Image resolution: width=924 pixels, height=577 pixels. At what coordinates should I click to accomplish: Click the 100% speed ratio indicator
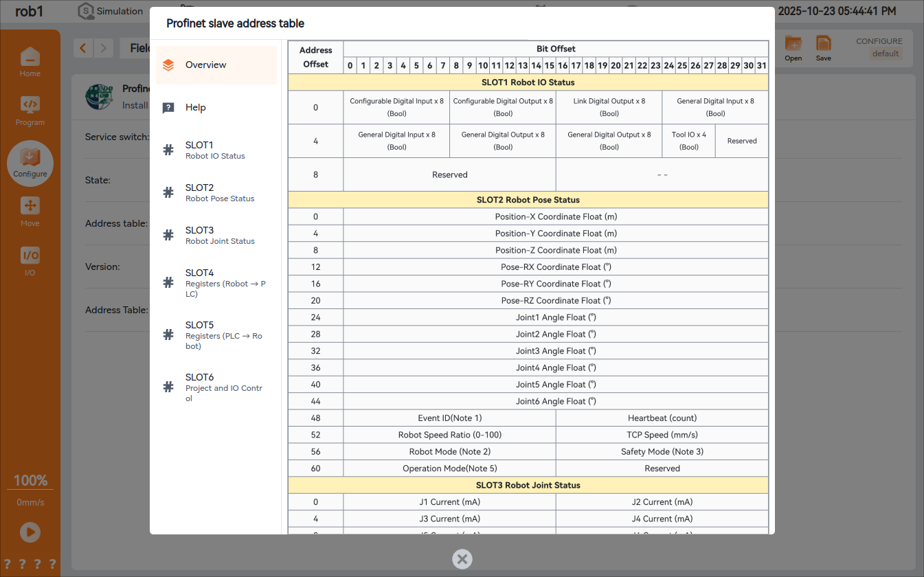pos(30,480)
